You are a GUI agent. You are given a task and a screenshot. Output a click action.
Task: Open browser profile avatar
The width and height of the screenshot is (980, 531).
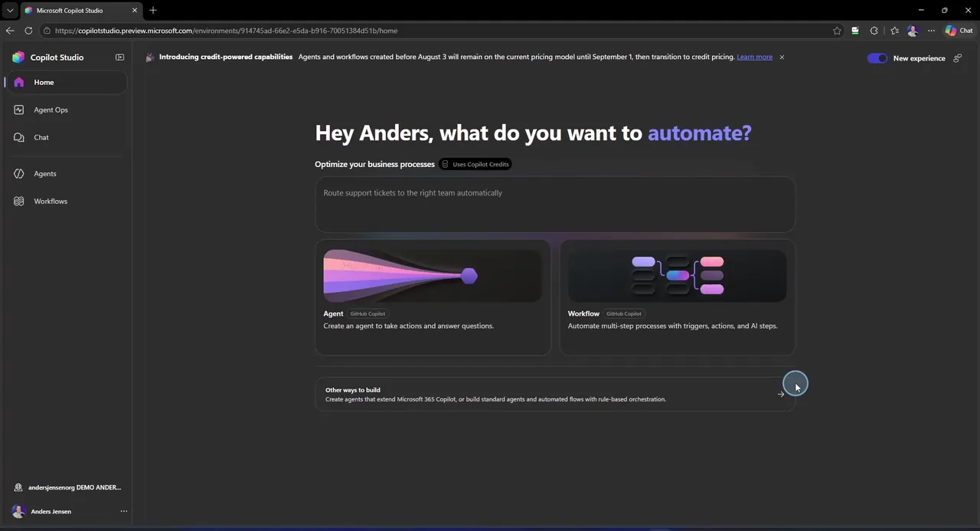pyautogui.click(x=913, y=31)
